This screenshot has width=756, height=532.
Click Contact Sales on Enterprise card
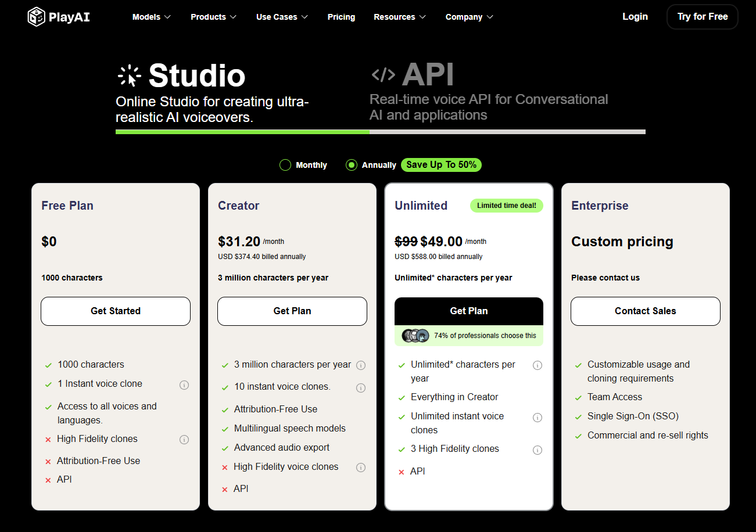646,311
